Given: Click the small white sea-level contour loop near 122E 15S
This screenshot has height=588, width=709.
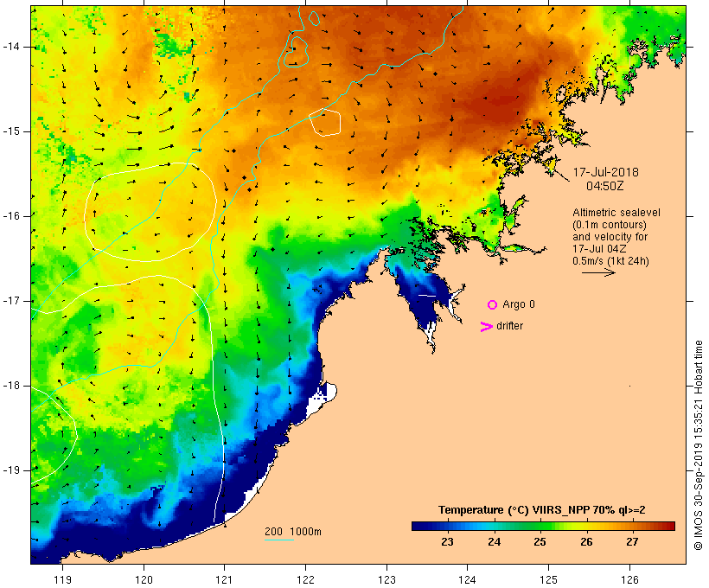Looking at the screenshot, I should 324,122.
